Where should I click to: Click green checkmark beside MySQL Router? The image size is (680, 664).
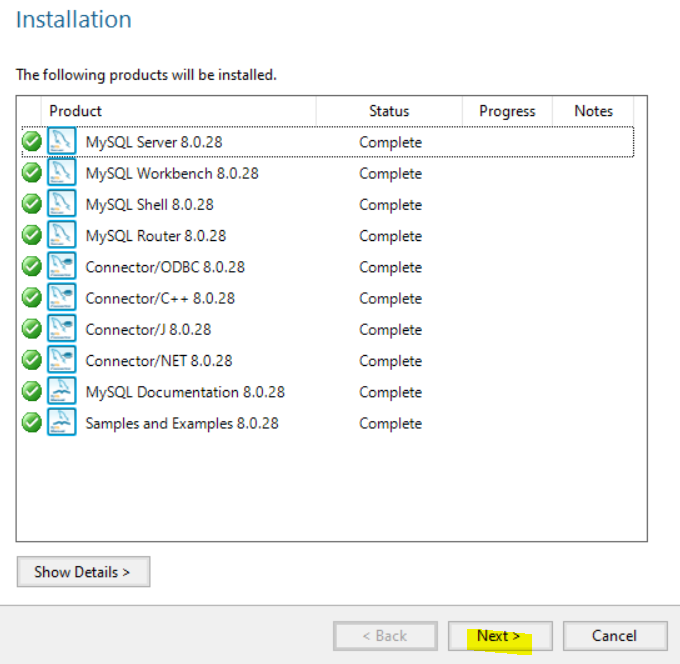(32, 235)
